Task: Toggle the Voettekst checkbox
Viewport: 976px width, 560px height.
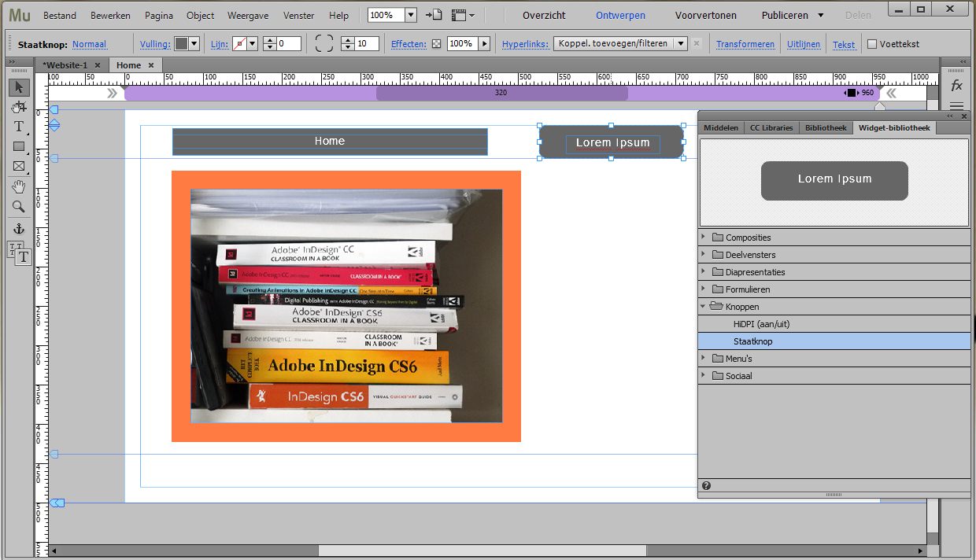Action: click(872, 44)
